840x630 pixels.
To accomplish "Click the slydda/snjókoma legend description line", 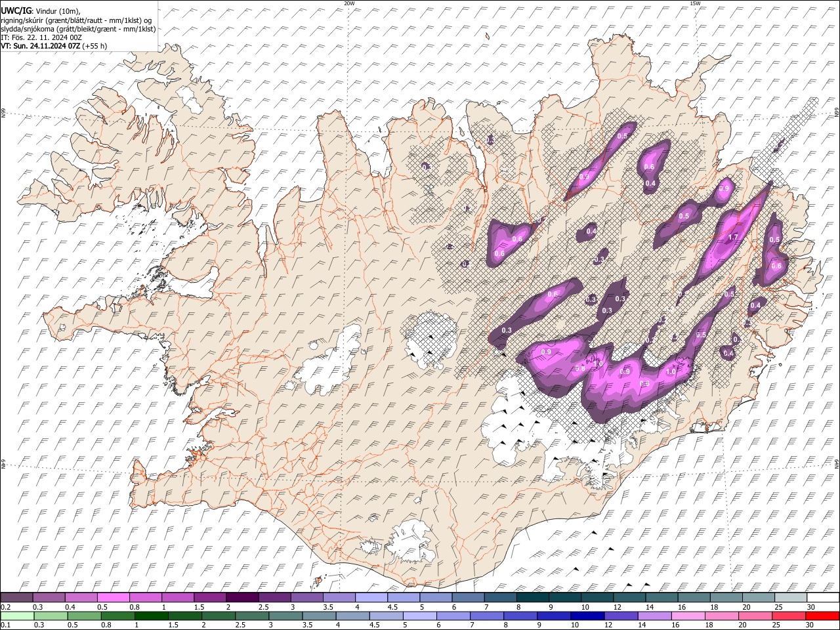I will 78,29.
